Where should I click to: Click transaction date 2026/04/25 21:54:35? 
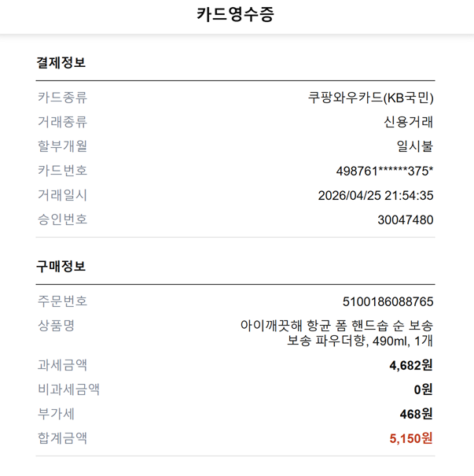[376, 195]
